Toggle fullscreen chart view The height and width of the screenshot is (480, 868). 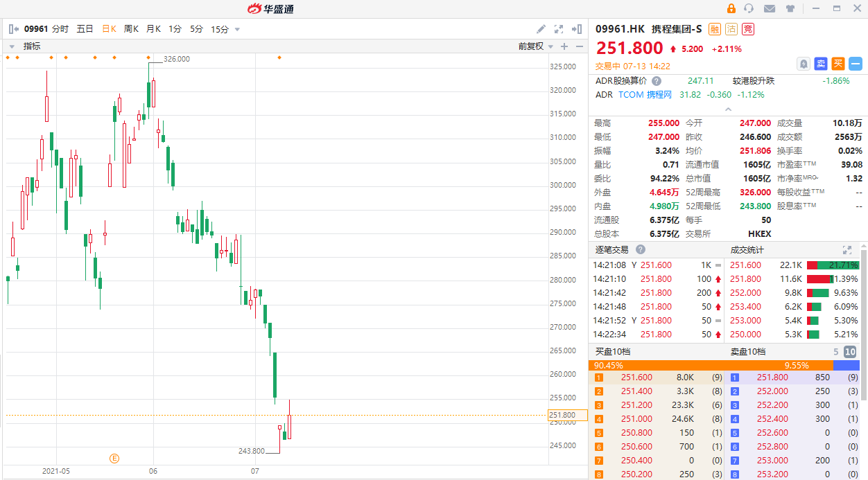click(x=559, y=29)
